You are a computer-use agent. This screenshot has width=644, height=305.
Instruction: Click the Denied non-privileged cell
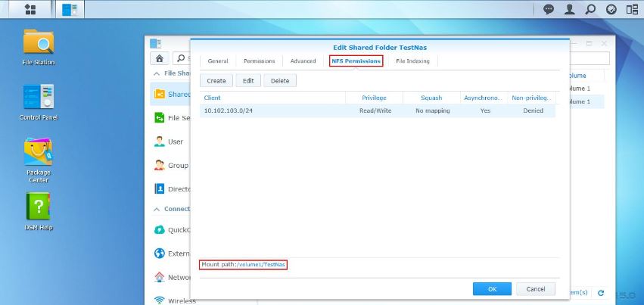pyautogui.click(x=533, y=110)
